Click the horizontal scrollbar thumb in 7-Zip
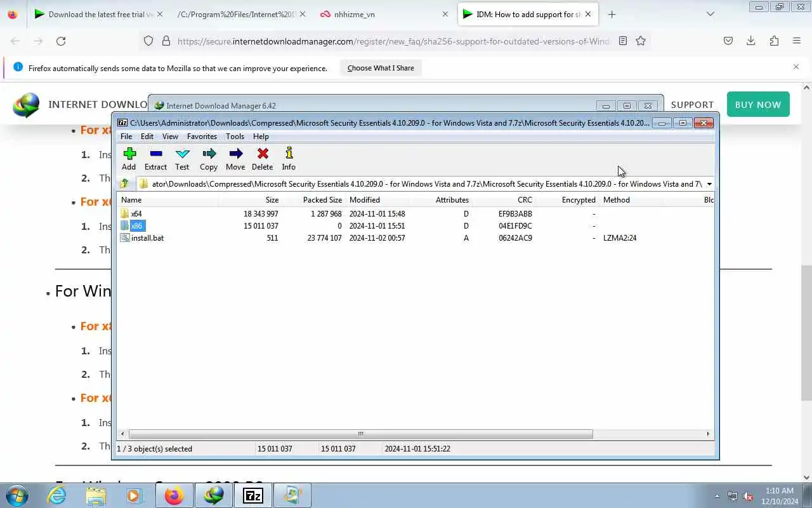Screen dimensions: 812x508 (x=360, y=434)
